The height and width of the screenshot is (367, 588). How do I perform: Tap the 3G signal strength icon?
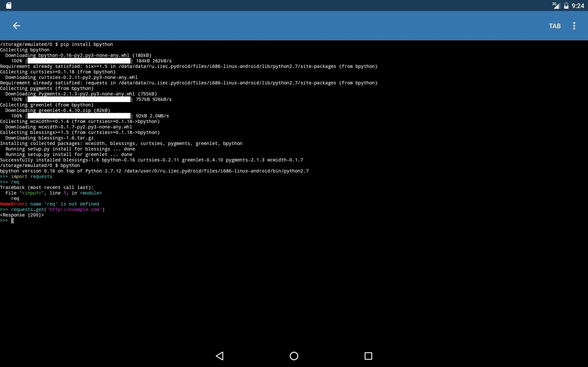[x=556, y=5]
